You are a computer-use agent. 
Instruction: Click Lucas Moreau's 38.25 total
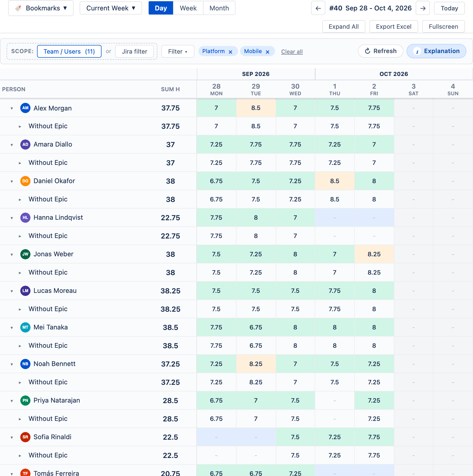tap(171, 291)
